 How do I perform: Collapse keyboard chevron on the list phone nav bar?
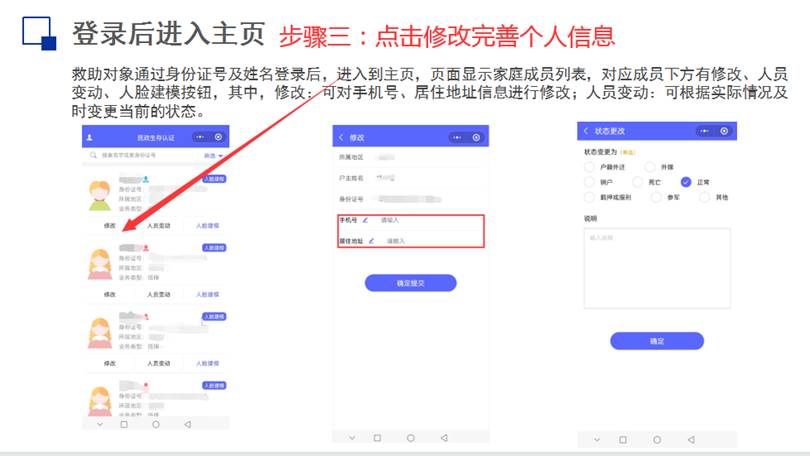click(97, 424)
